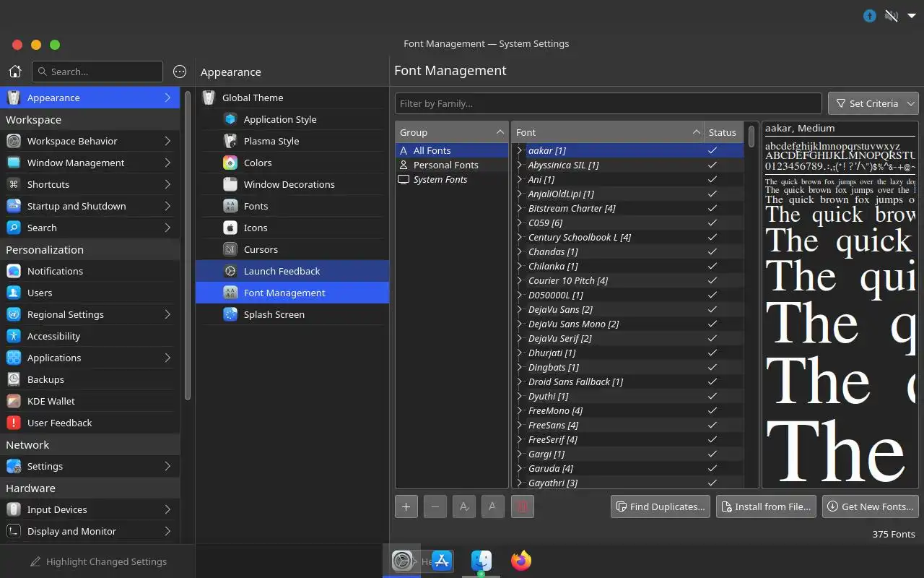Image resolution: width=924 pixels, height=578 pixels.
Task: Select the Personal Fonts group
Action: 452,165
